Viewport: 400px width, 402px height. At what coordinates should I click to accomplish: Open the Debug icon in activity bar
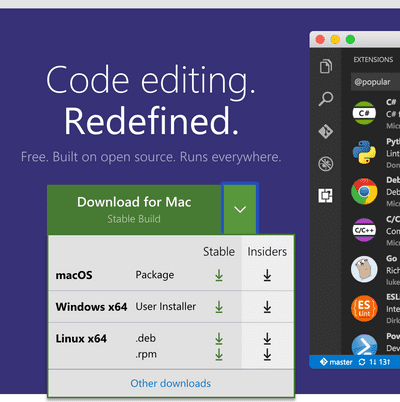pyautogui.click(x=326, y=164)
